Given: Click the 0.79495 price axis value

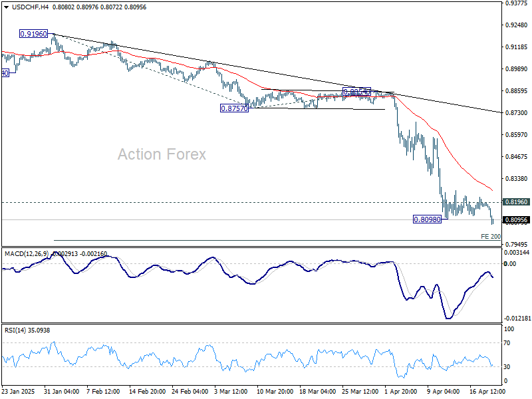Looking at the screenshot, I should (517, 244).
